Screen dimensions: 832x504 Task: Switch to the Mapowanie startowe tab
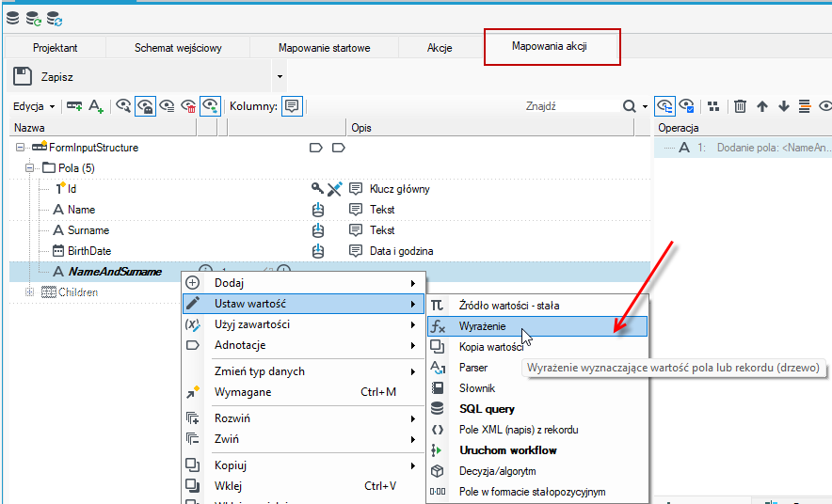[324, 48]
